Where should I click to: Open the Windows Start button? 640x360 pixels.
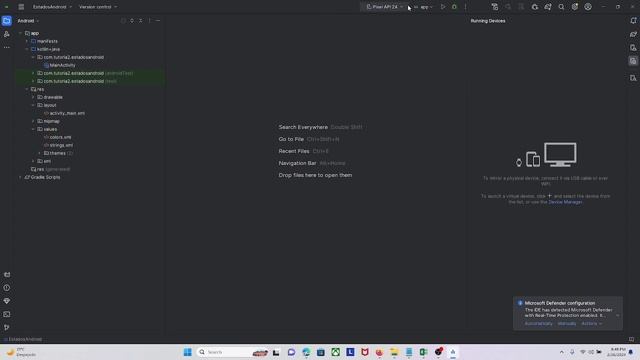click(187, 352)
